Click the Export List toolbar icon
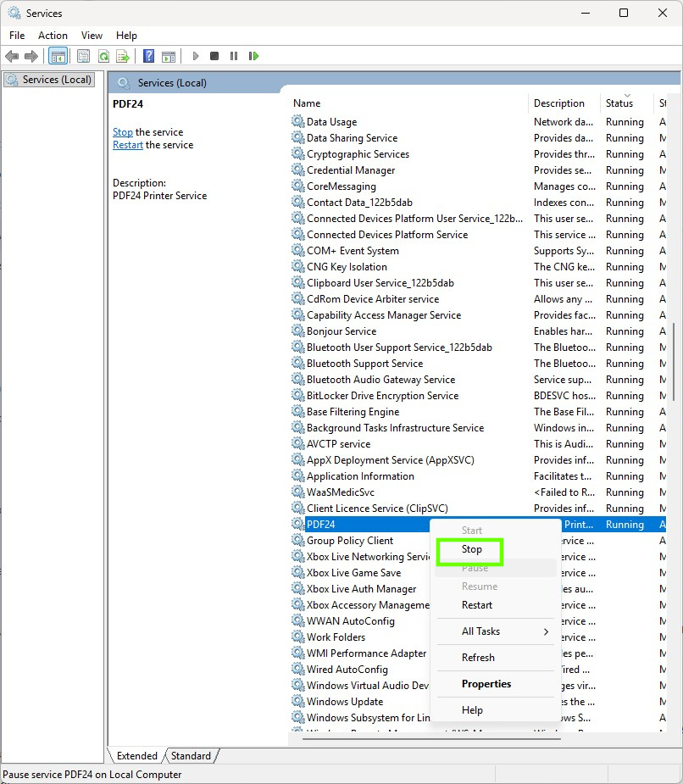Image resolution: width=683 pixels, height=784 pixels. [x=123, y=57]
